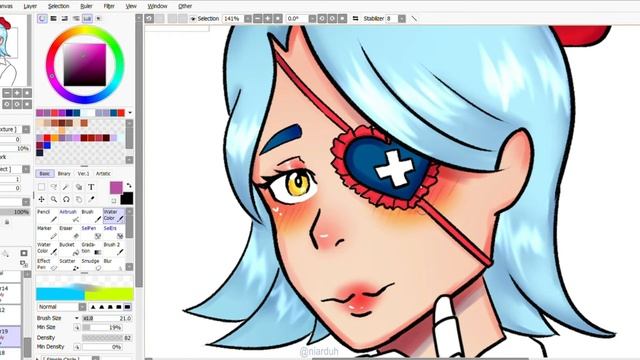Choose the Color Picker eyedropper tool
Screen dimensions: 640x360
(91, 199)
